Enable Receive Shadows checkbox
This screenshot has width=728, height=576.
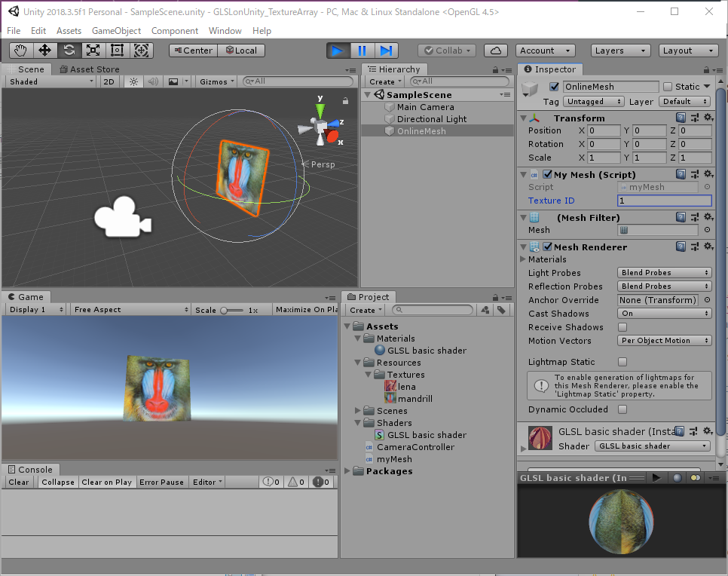pyautogui.click(x=622, y=327)
